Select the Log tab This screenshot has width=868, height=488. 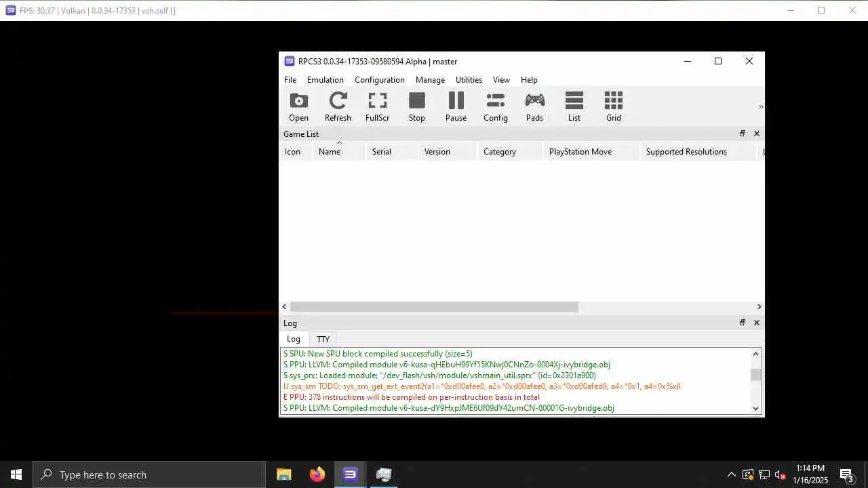pyautogui.click(x=293, y=339)
